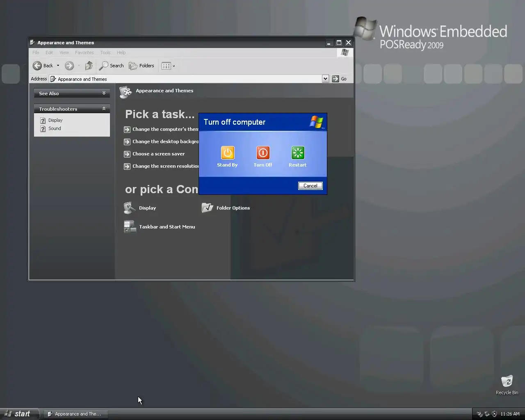Screen dimensions: 525x420
Task: Open the Edit menu
Action: tap(49, 52)
